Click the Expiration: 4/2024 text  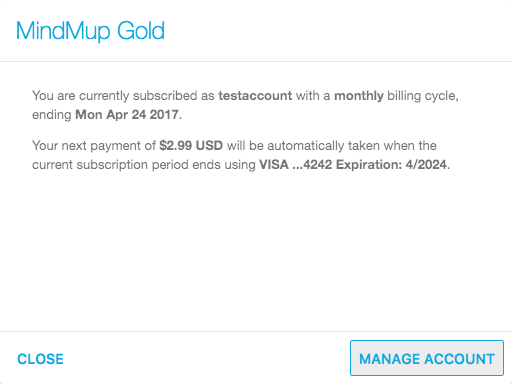pos(391,165)
